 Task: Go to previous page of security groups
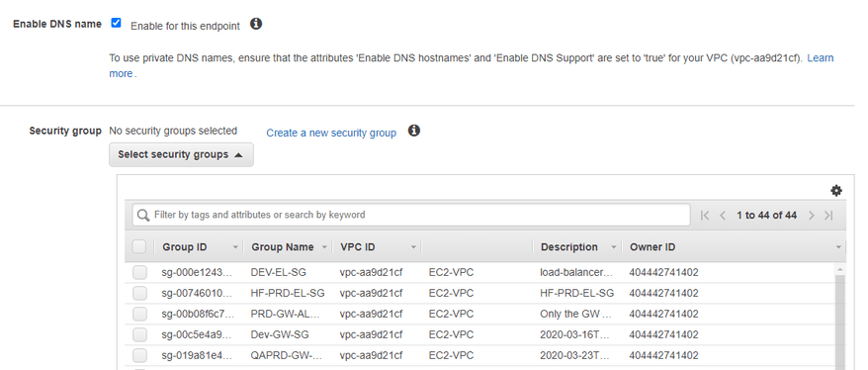coord(723,216)
